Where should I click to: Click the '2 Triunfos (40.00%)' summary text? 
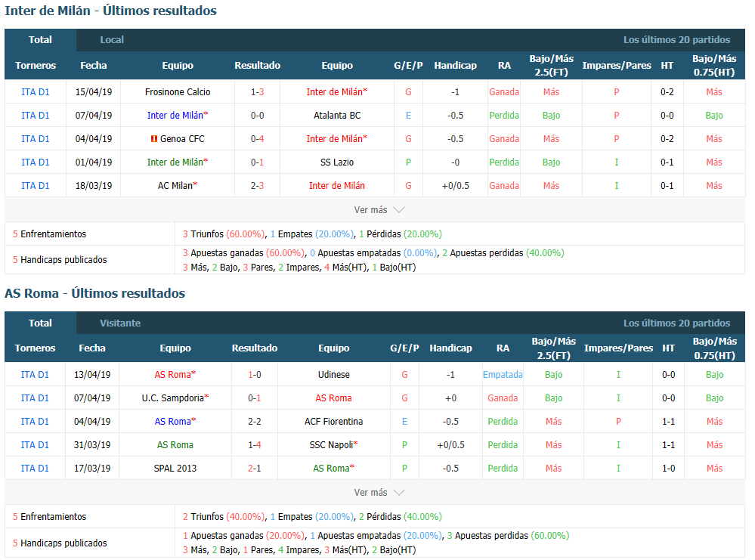click(224, 517)
